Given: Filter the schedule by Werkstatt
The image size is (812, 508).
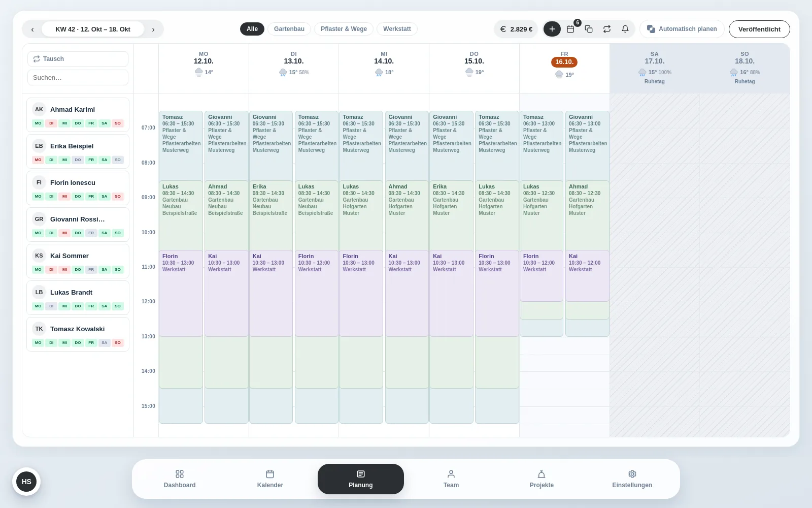Looking at the screenshot, I should 397,29.
